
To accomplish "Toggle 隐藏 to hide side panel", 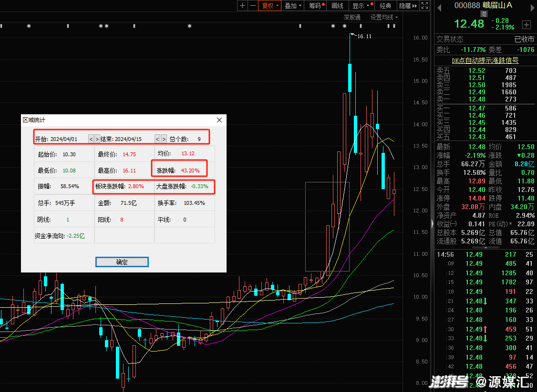I will click(408, 6).
